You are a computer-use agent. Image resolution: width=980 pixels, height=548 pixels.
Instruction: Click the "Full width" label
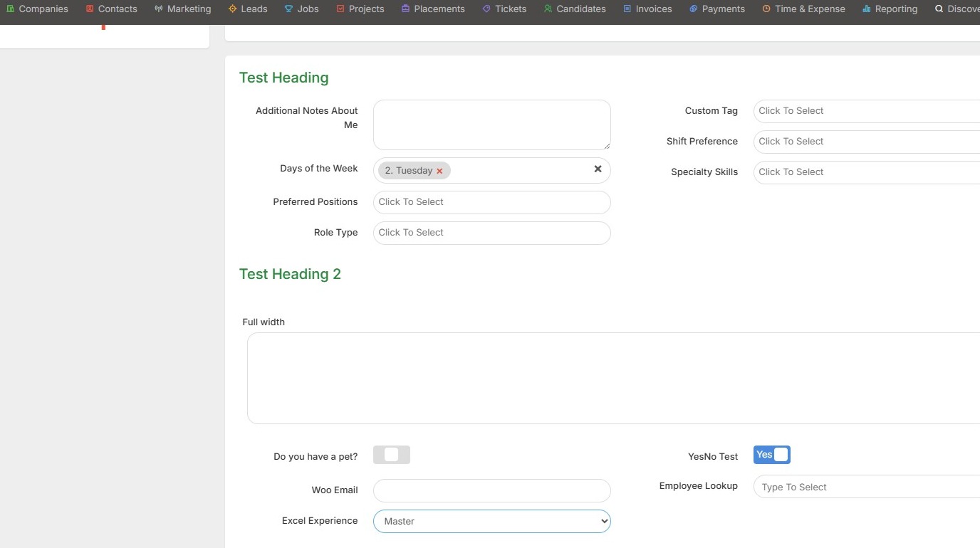point(264,322)
